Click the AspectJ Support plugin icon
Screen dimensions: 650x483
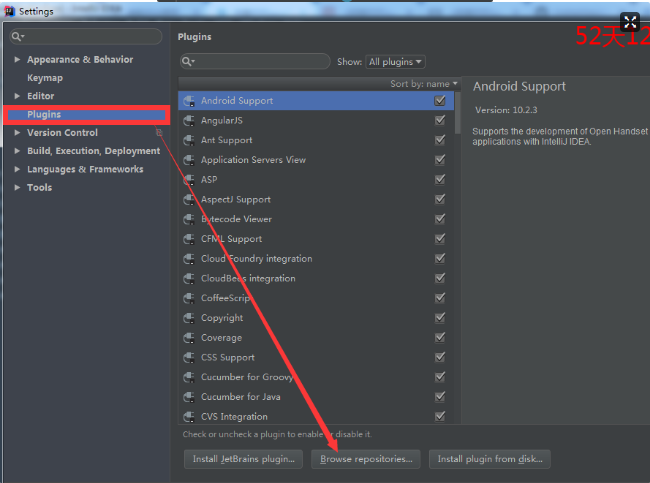[x=189, y=199]
